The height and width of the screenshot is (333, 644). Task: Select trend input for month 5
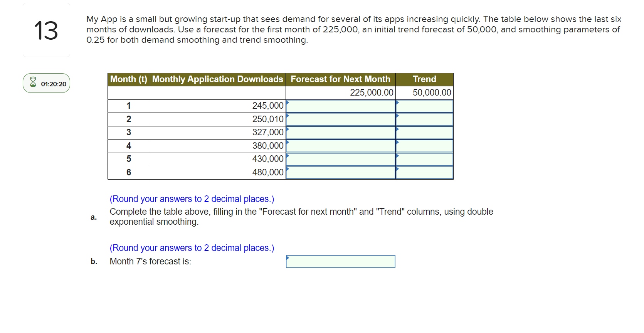(x=424, y=159)
